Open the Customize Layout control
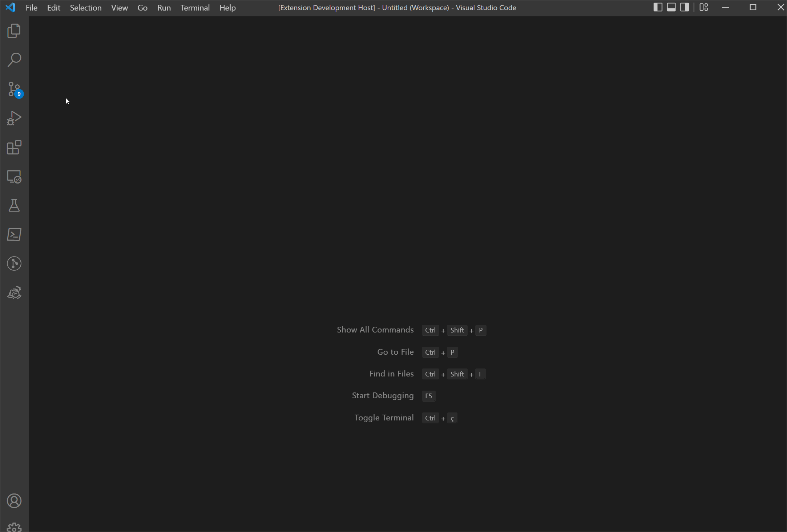Screen dimensions: 787x532 pyautogui.click(x=704, y=7)
